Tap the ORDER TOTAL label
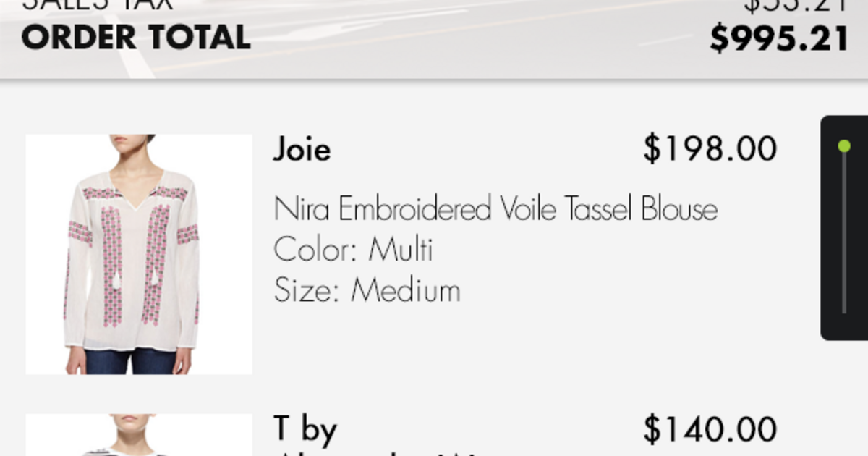 click(x=136, y=38)
